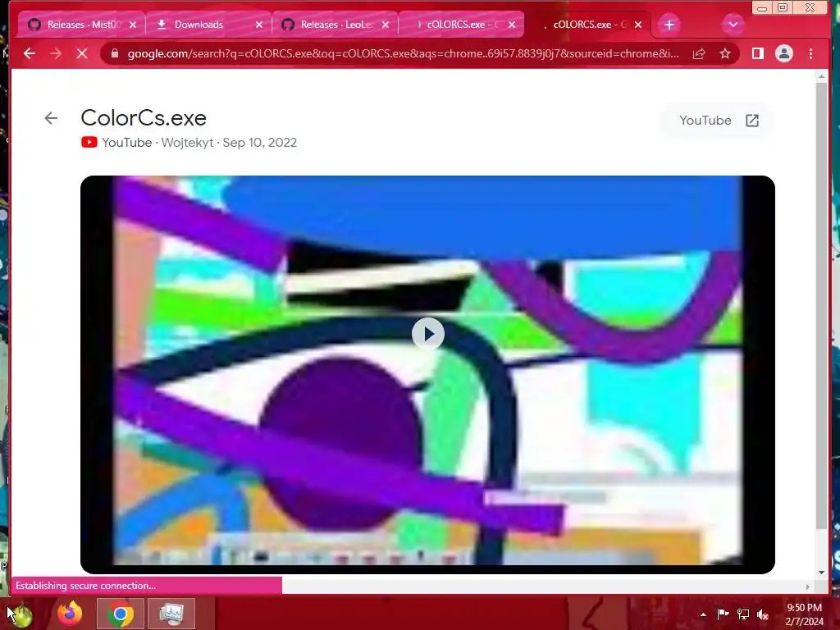Click the network tray icon
840x630 pixels.
743,614
